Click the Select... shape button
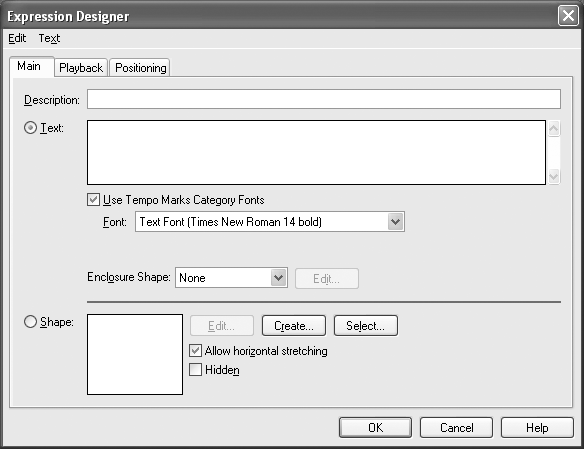 [366, 326]
